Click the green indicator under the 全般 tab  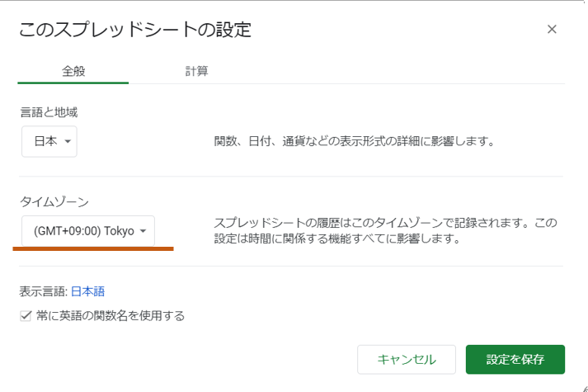73,83
